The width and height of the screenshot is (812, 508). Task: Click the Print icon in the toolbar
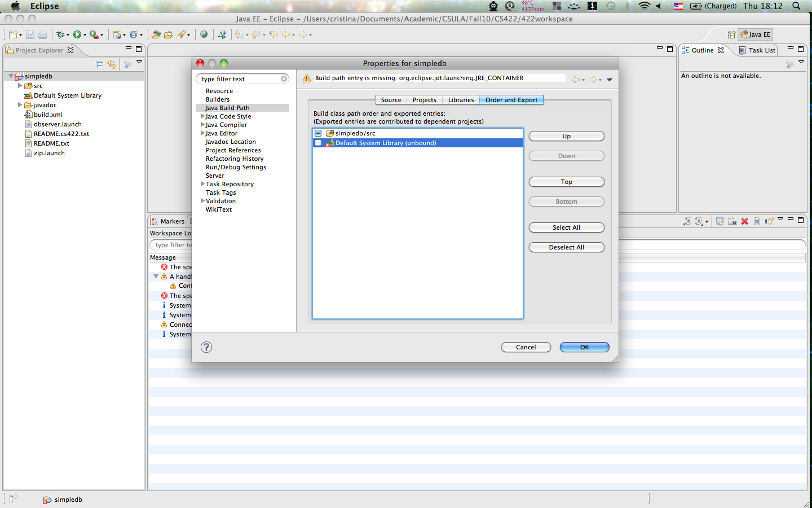tap(42, 34)
